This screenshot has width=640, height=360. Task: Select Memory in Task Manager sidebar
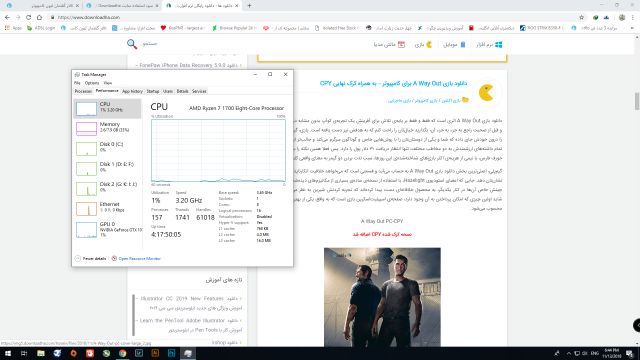(x=107, y=129)
